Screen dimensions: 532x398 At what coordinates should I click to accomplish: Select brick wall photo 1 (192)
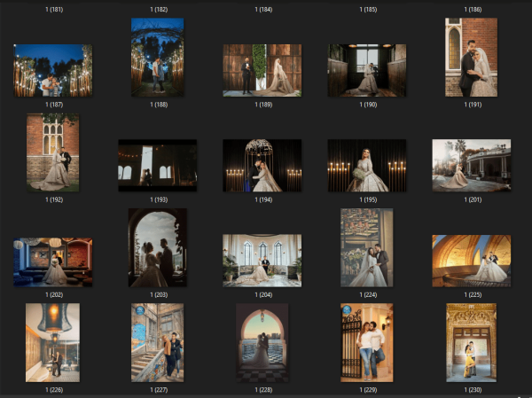coord(52,152)
